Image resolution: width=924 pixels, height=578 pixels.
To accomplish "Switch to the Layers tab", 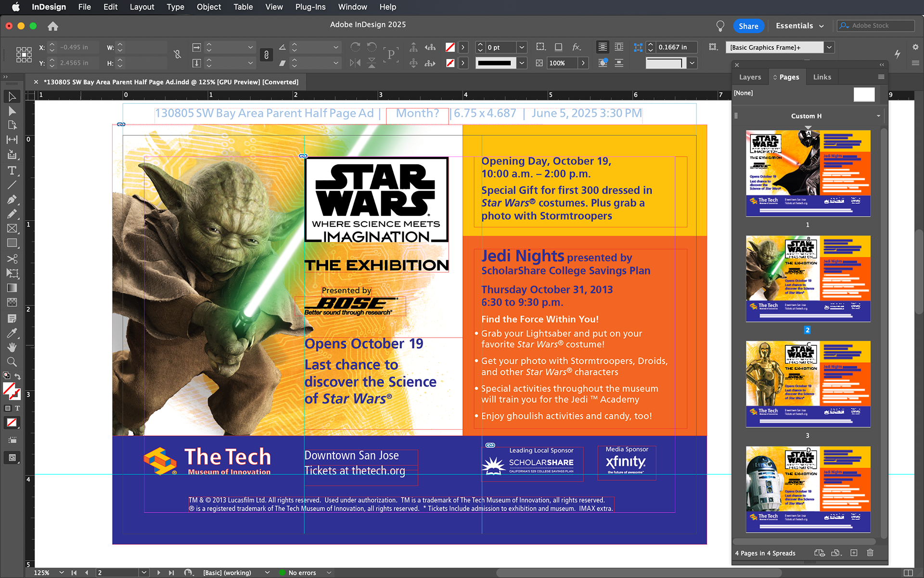I will tap(750, 77).
